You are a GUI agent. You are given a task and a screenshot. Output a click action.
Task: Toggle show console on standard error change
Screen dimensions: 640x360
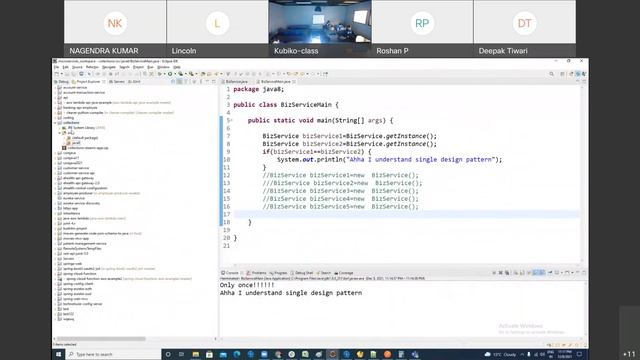pos(542,273)
